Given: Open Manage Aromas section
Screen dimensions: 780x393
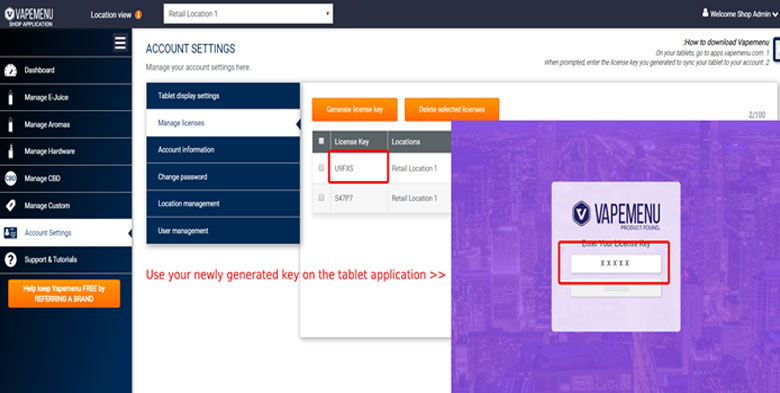Looking at the screenshot, I should click(66, 124).
